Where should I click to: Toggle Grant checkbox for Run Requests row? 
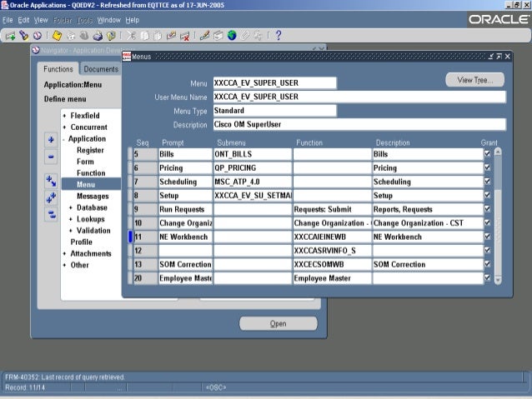488,209
